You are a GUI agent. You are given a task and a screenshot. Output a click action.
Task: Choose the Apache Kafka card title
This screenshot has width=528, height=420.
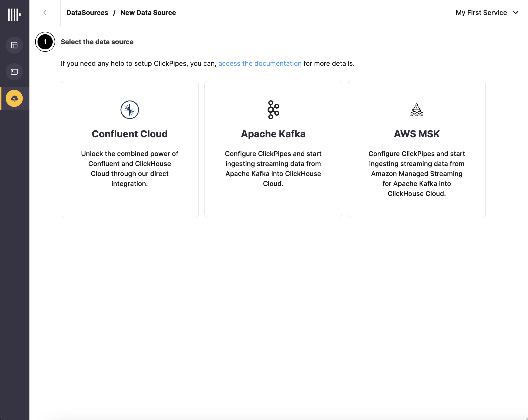[x=273, y=134]
